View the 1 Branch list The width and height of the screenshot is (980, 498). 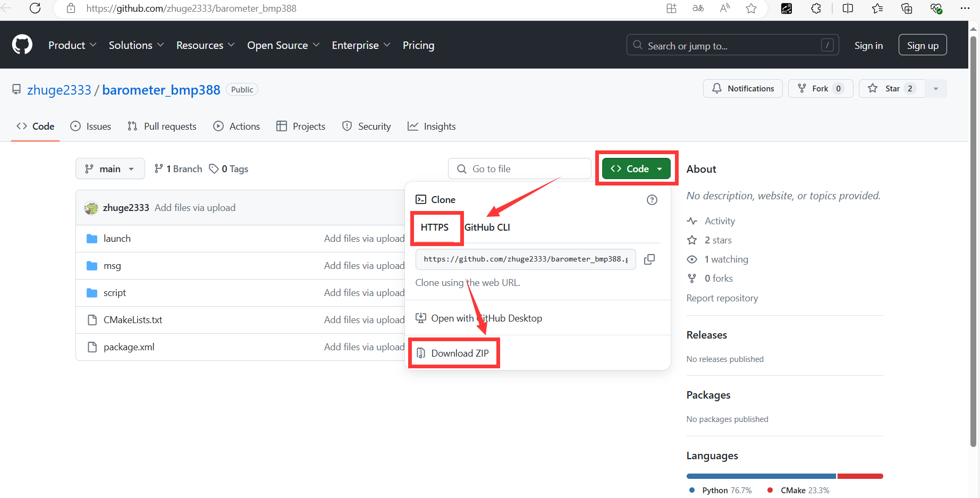click(178, 169)
